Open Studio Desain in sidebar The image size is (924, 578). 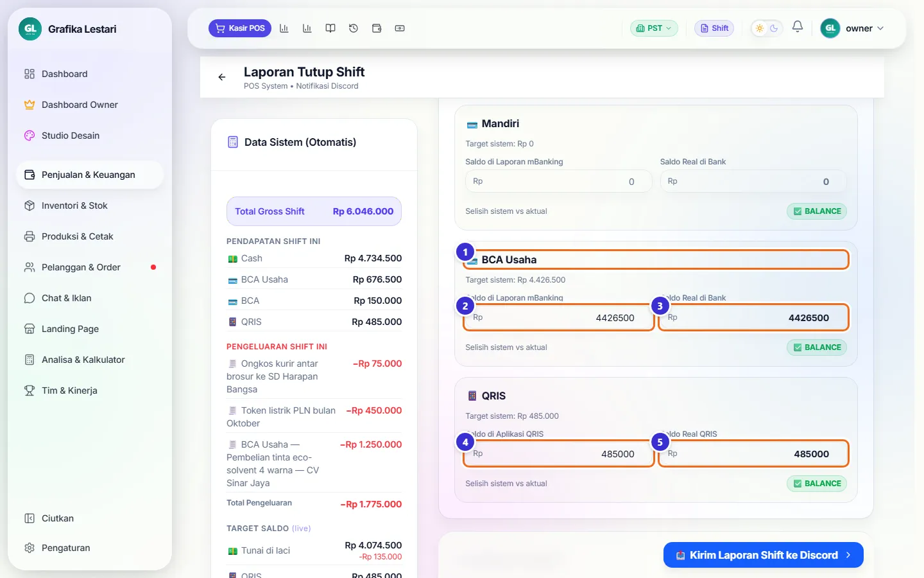click(x=89, y=136)
